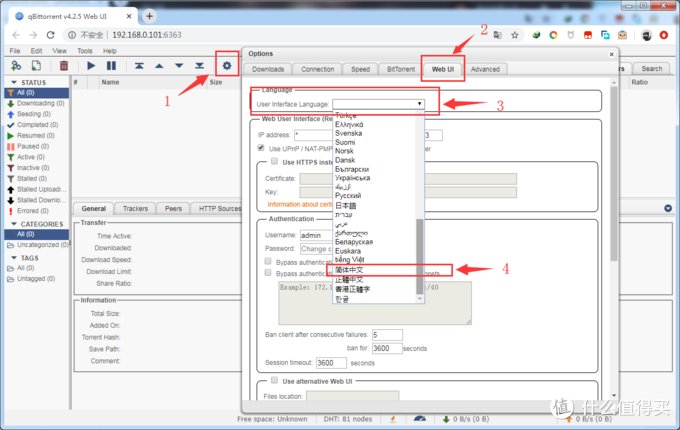Viewport: 680px width, 430px height.
Task: Select Uncategorized (0) category
Action: (38, 245)
